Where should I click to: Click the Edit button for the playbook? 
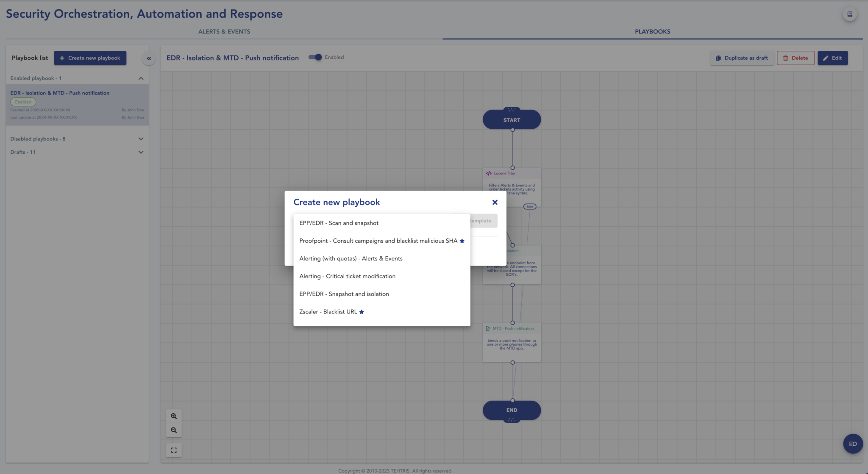pos(832,58)
